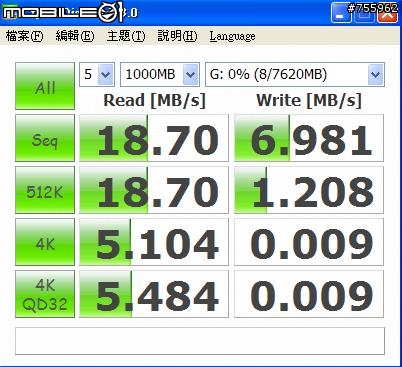Open the 主題(T) theme menu
Screen dimensions: 402x367
point(126,36)
